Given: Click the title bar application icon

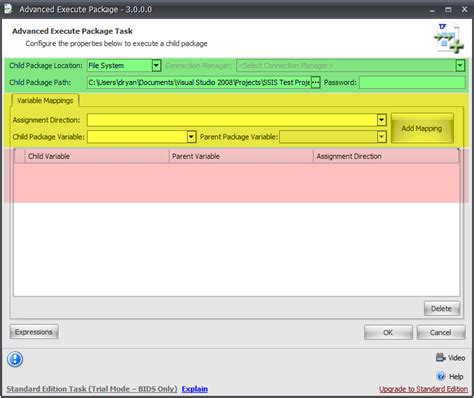Looking at the screenshot, I should coord(8,9).
